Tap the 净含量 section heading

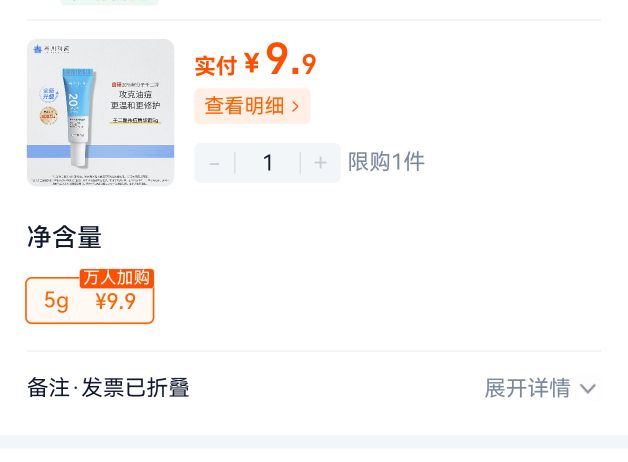coord(64,237)
